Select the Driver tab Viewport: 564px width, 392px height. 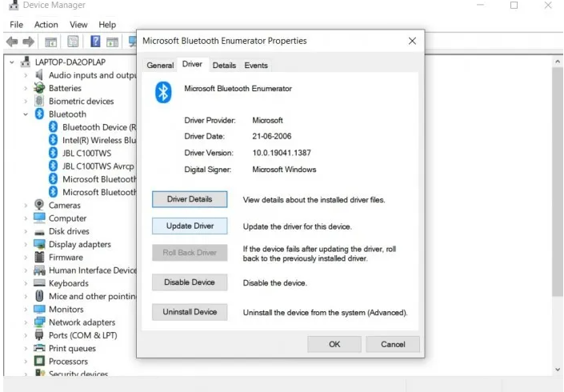pos(192,64)
